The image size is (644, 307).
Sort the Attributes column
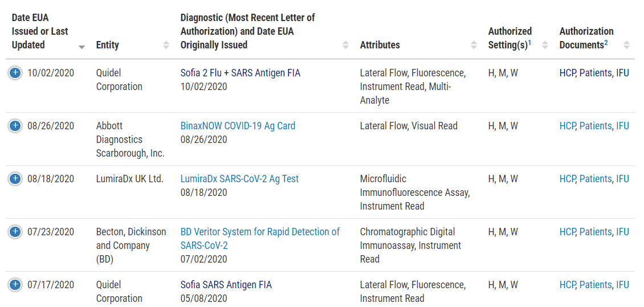(474, 45)
